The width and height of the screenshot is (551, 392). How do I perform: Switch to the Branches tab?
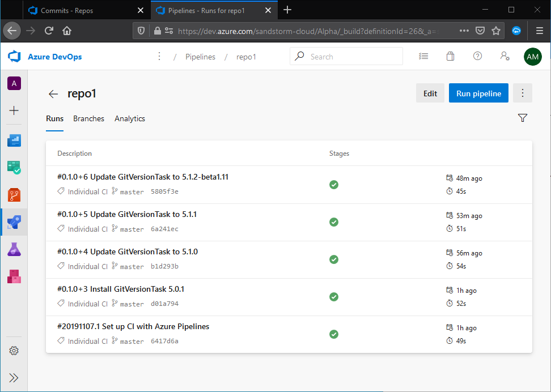[88, 119]
